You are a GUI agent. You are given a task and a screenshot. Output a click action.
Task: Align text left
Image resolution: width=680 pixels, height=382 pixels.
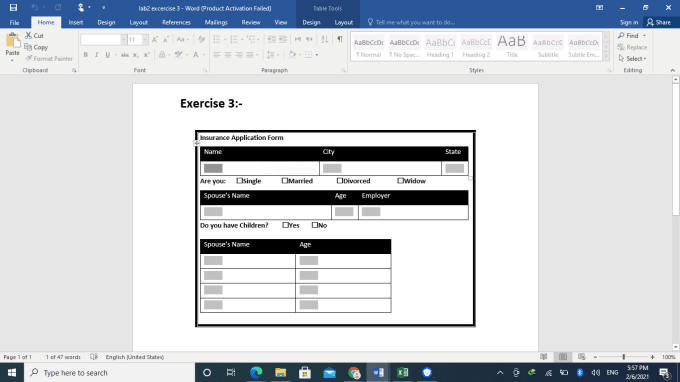(217, 55)
